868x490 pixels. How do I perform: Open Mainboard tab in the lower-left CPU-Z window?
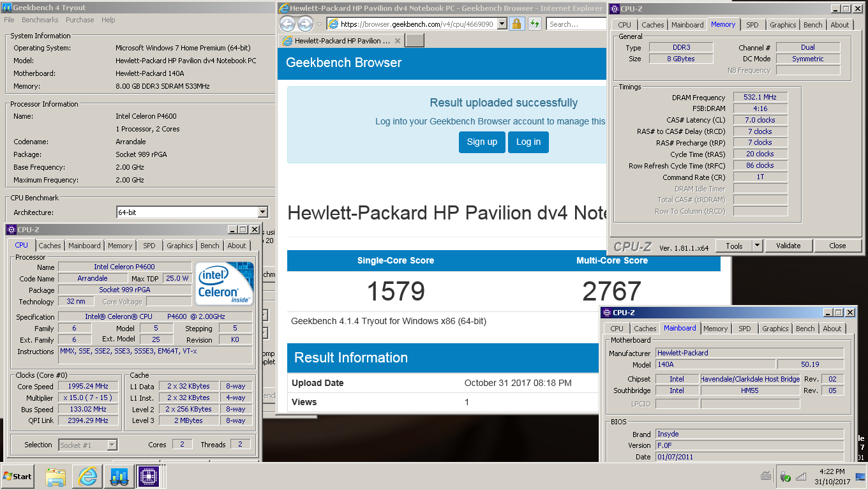pos(84,246)
